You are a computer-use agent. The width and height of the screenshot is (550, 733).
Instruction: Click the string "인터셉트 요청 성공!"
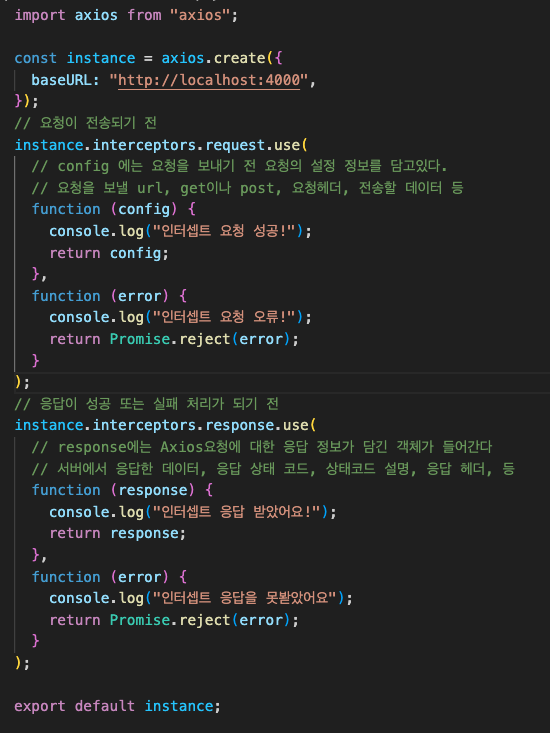[x=224, y=231]
